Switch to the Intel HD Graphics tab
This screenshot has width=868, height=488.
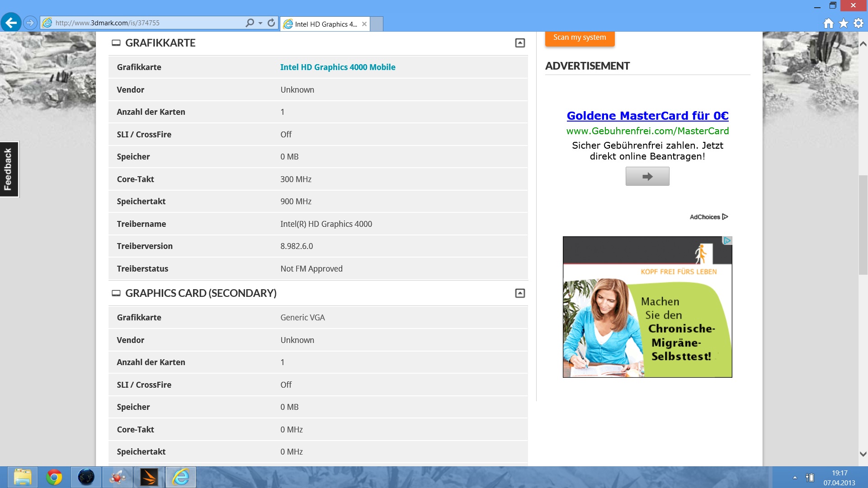[x=325, y=24]
